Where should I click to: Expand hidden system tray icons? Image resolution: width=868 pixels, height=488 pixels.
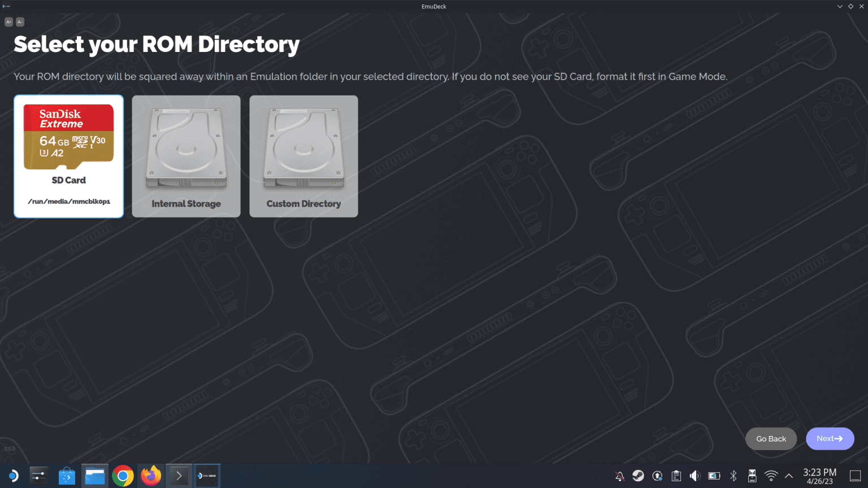pos(789,476)
